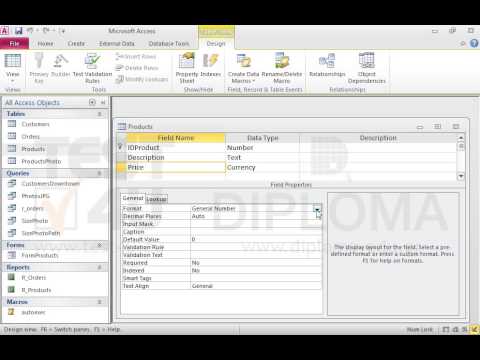Screen dimensions: 480x360
Task: Select the Design ribbon tab
Action: 216,44
